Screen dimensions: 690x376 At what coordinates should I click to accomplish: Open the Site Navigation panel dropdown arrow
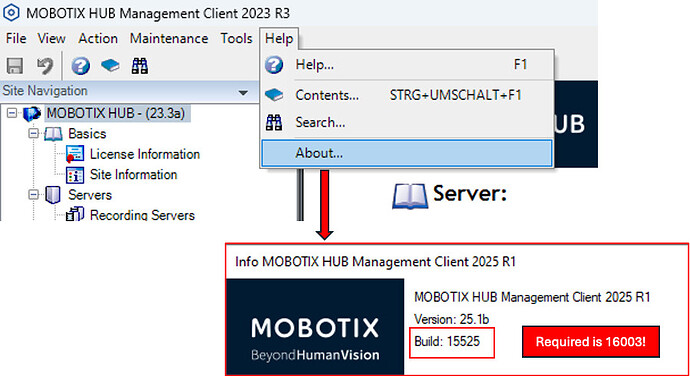pos(243,92)
